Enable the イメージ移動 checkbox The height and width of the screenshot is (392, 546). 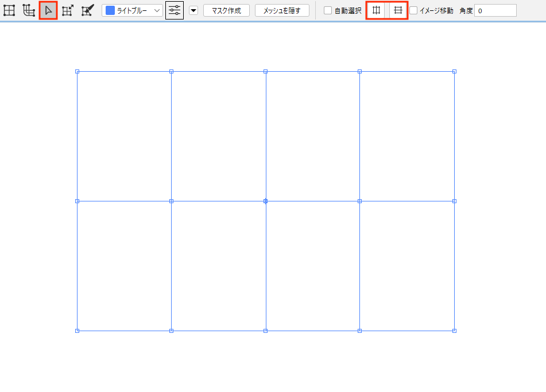[x=413, y=10]
